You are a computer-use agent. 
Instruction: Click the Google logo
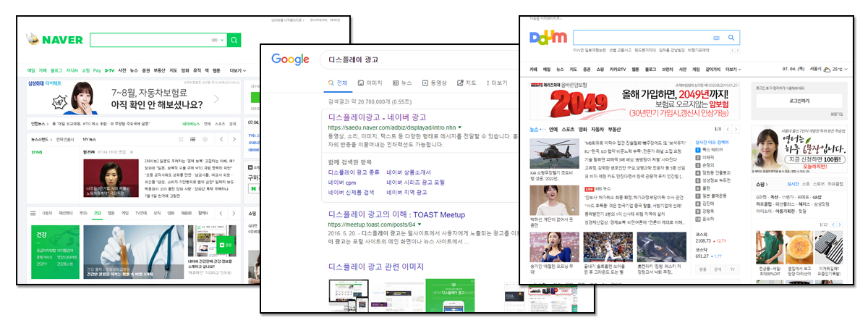[290, 59]
